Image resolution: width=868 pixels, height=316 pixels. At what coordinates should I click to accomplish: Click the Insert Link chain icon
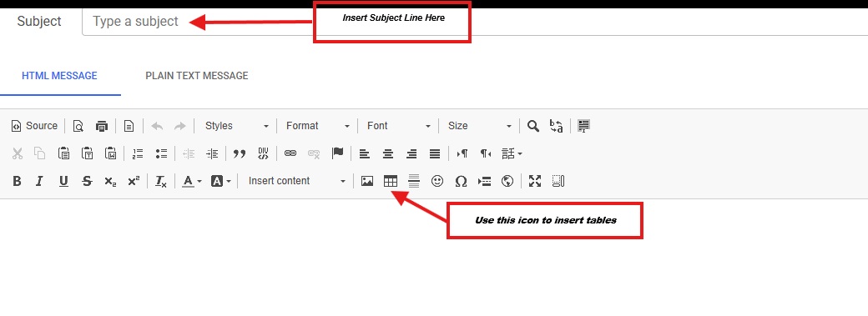click(x=290, y=153)
